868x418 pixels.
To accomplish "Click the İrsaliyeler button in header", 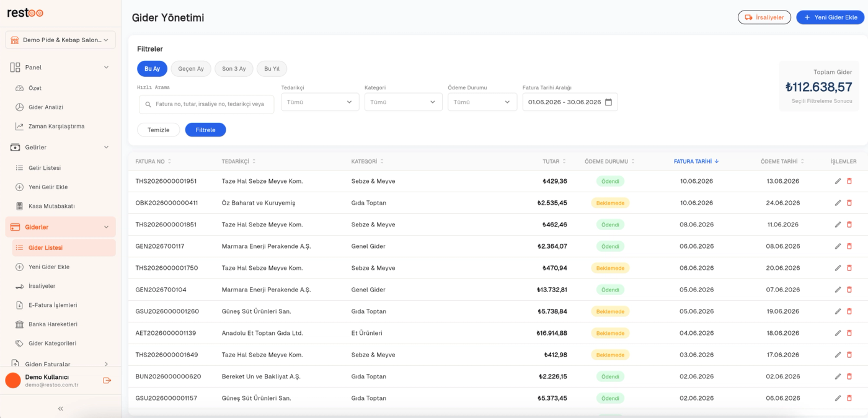I will [764, 17].
